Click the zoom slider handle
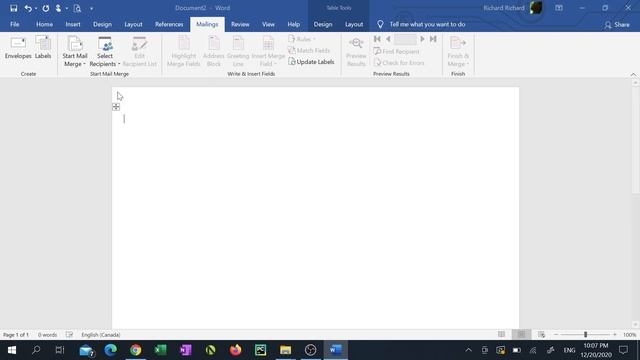The width and height of the screenshot is (640, 360). [585, 335]
